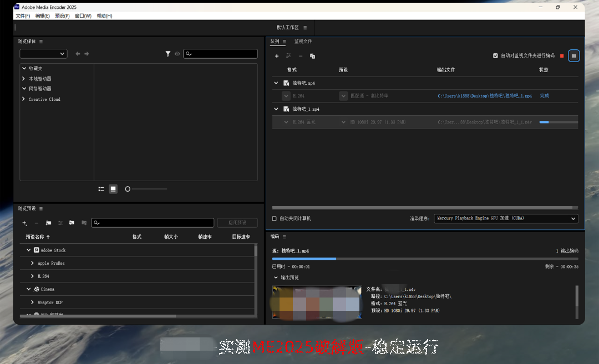599x364 pixels.
Task: Expand the Wraptor DCP preset group
Action: point(33,302)
